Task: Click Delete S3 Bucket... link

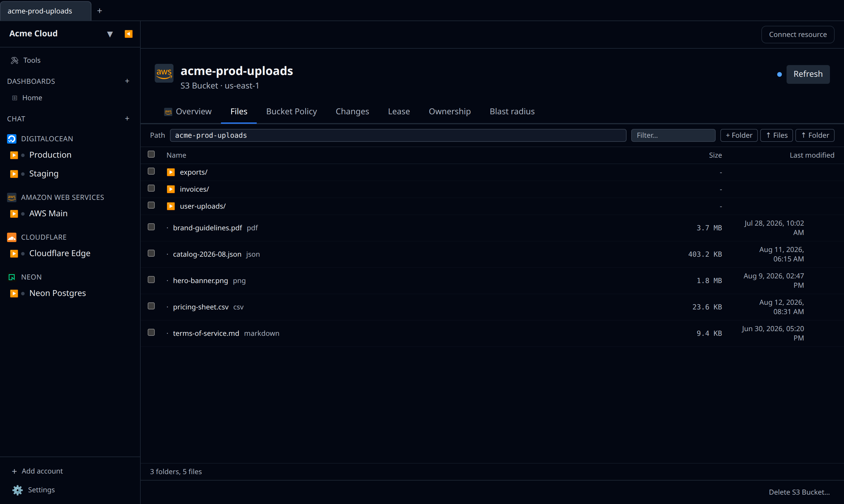Action: 799,493
